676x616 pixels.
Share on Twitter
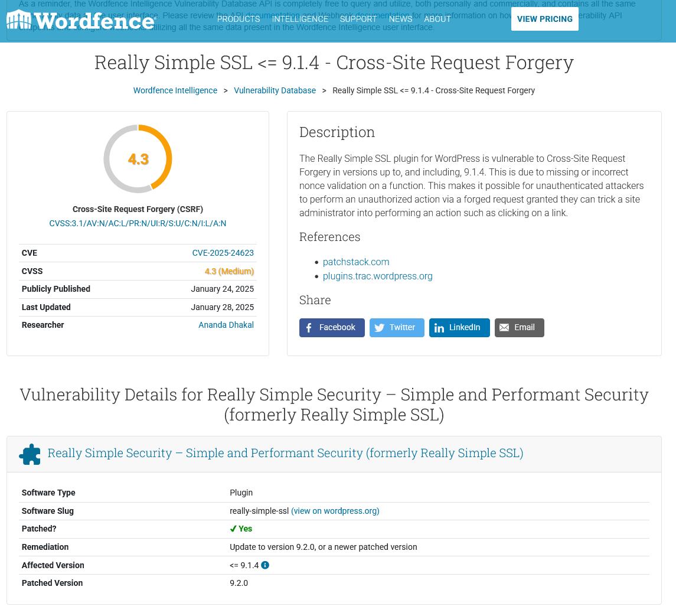[397, 328]
